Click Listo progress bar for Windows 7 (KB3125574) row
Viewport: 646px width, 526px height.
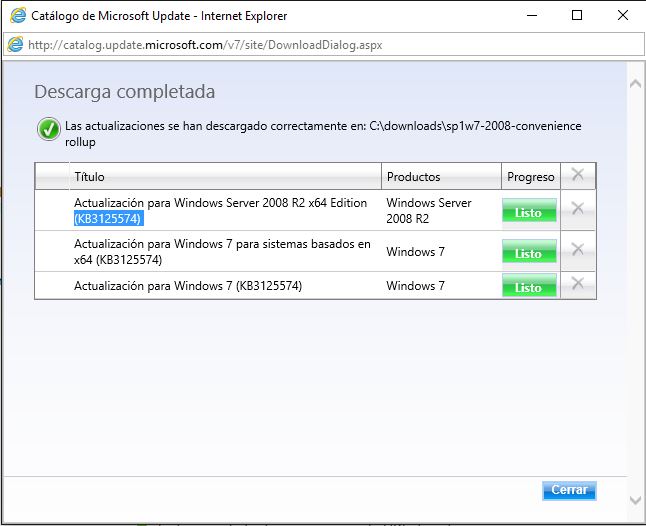529,285
